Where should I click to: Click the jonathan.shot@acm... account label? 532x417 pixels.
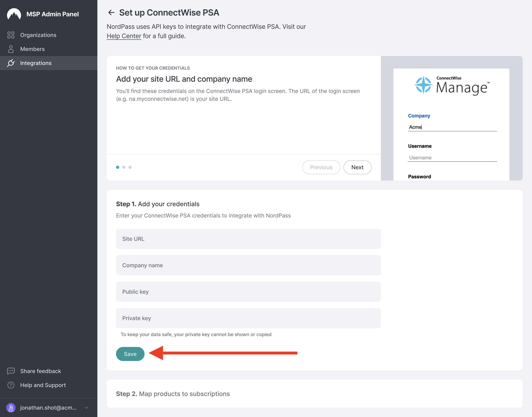click(x=48, y=407)
